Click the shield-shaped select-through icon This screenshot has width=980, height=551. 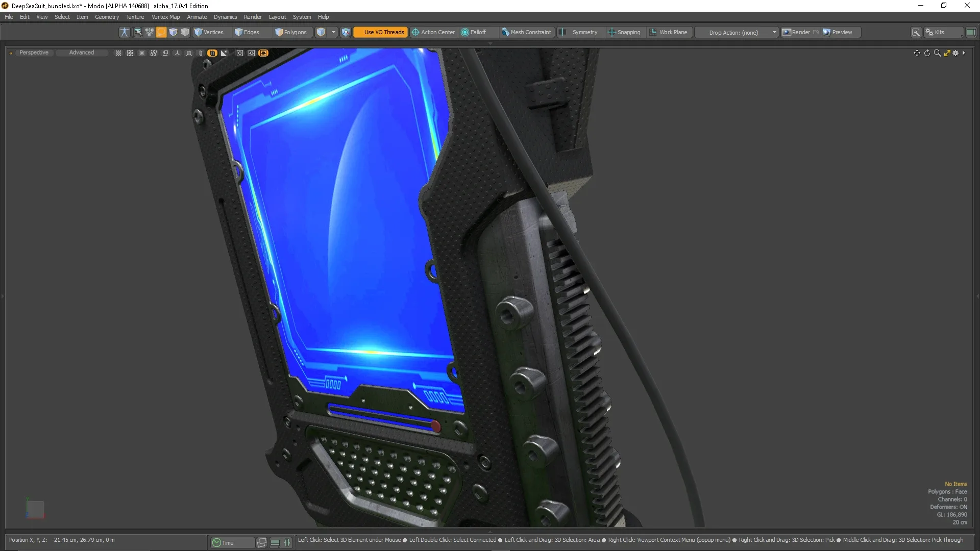click(x=346, y=32)
